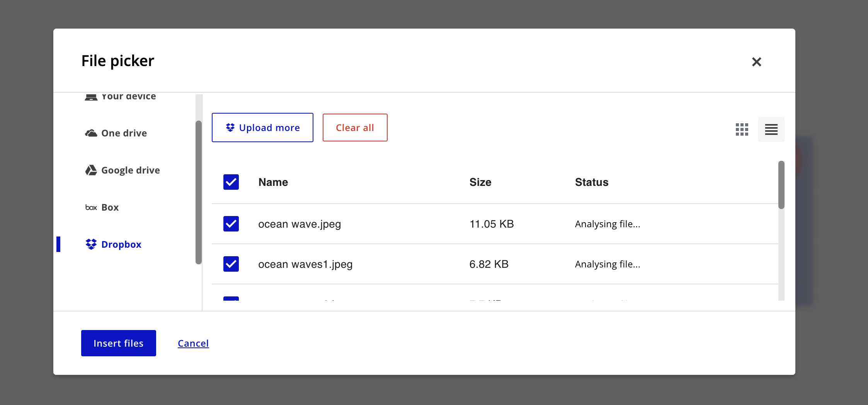Click the OneDrive cloud icon
The image size is (868, 405).
91,133
